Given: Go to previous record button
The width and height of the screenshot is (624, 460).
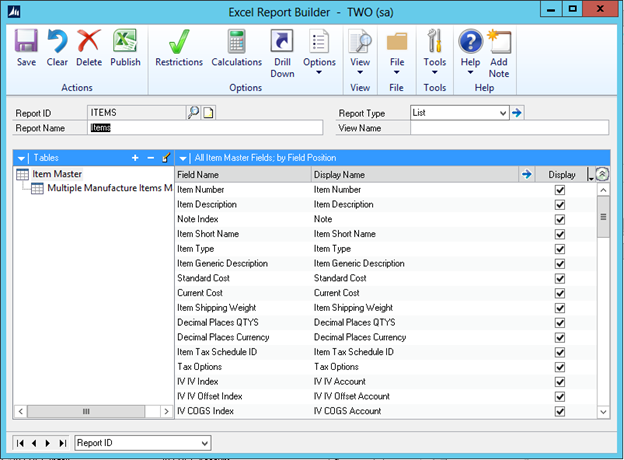Looking at the screenshot, I should pos(34,443).
